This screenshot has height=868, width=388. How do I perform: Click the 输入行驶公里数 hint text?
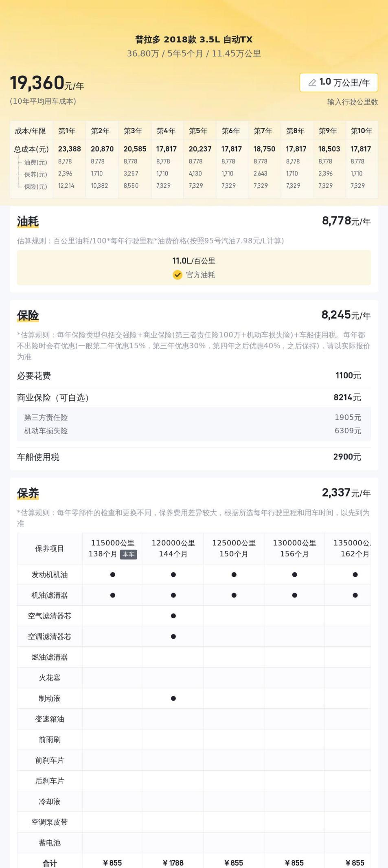[353, 102]
